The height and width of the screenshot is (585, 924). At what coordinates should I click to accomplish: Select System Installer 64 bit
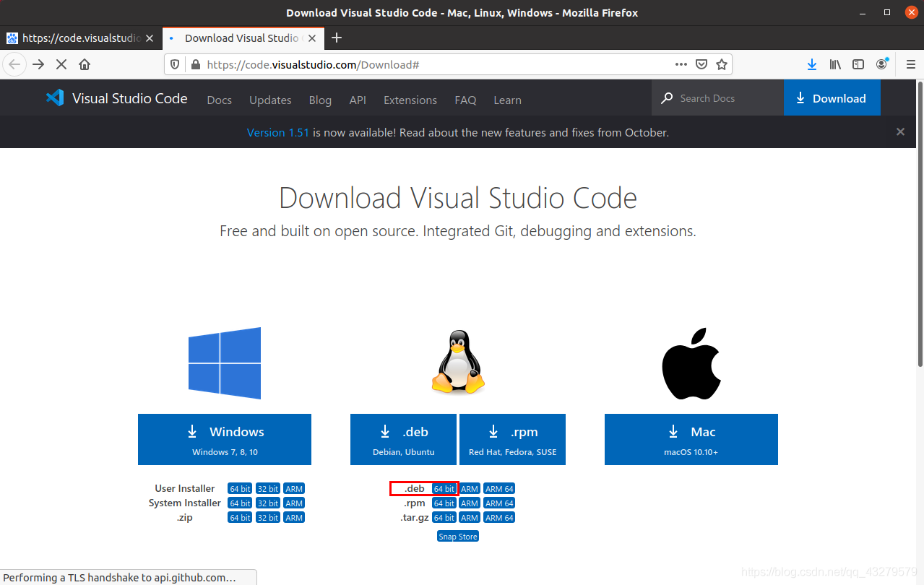(x=240, y=503)
